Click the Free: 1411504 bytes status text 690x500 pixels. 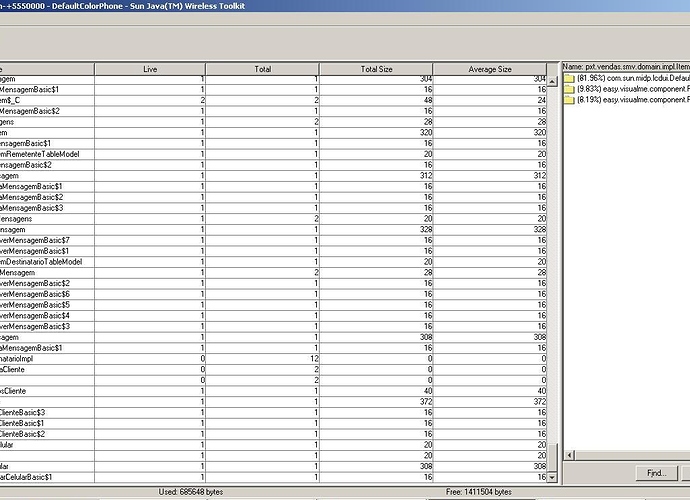(479, 492)
